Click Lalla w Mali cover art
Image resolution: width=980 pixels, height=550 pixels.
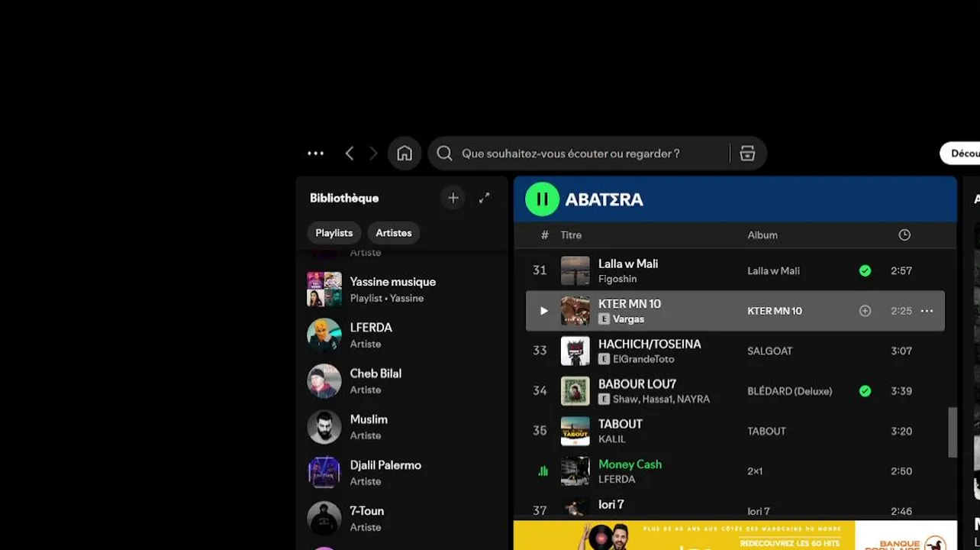tap(575, 270)
